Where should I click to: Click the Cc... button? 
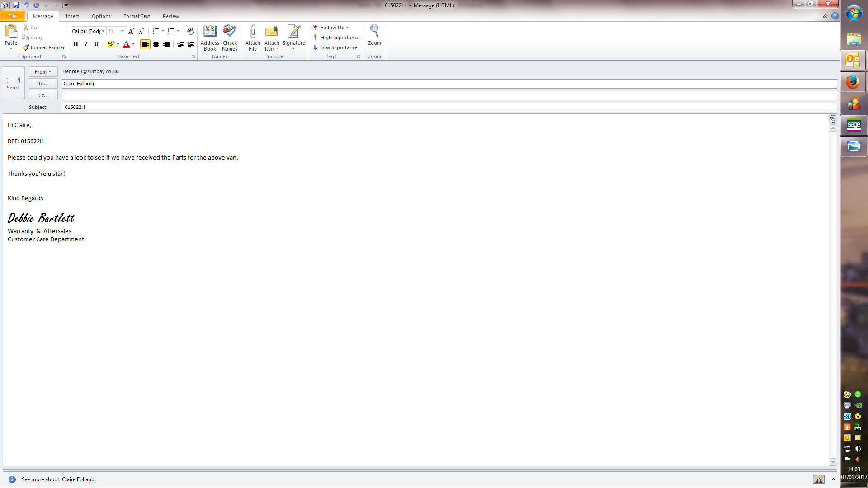[43, 95]
